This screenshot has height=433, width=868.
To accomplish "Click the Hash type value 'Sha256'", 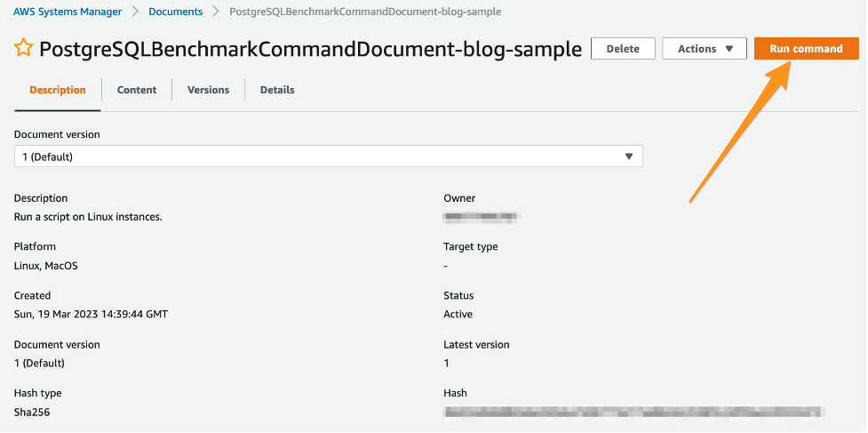I will pos(32,412).
